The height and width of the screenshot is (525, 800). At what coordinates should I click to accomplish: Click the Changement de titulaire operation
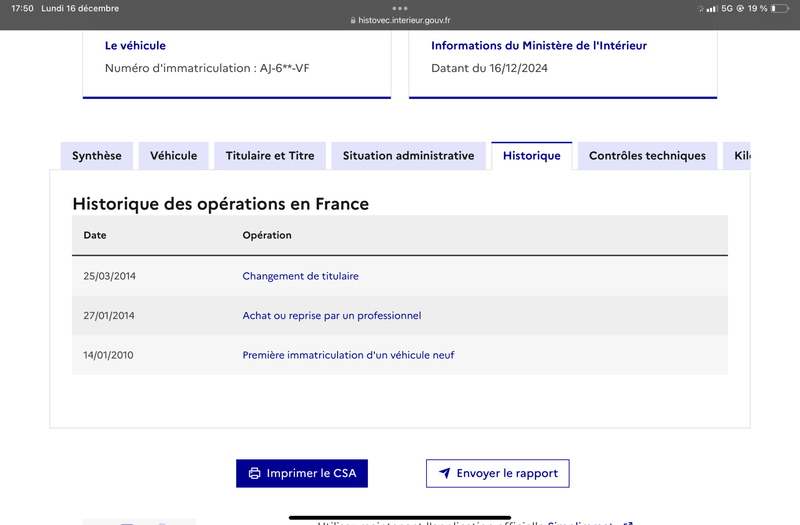tap(301, 276)
